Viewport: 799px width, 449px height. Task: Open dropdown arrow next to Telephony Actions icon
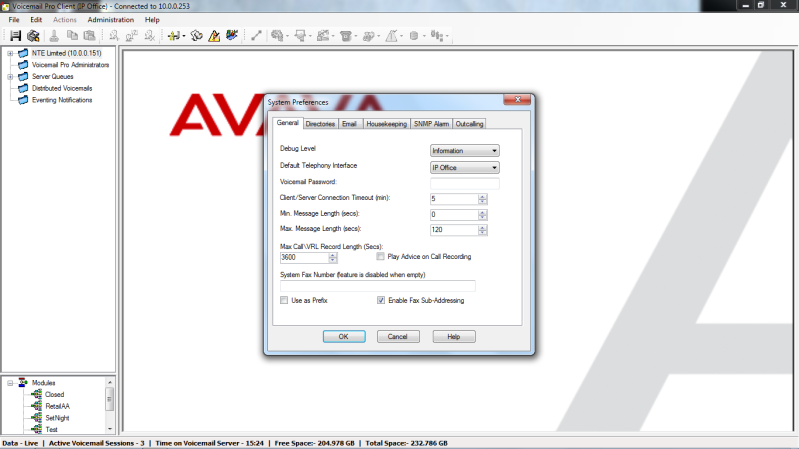(356, 36)
